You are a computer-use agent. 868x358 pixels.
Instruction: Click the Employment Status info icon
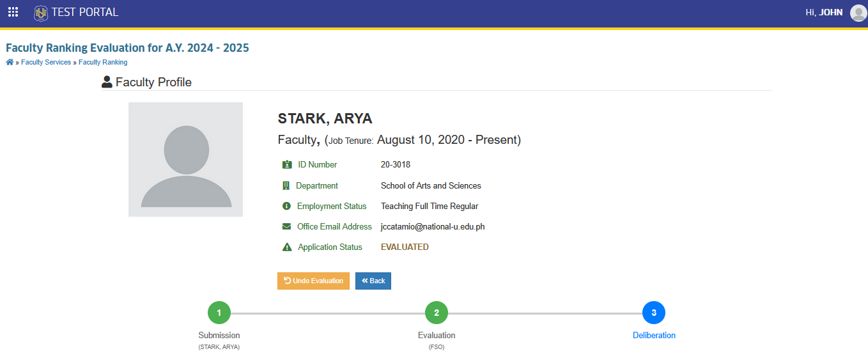click(x=286, y=206)
